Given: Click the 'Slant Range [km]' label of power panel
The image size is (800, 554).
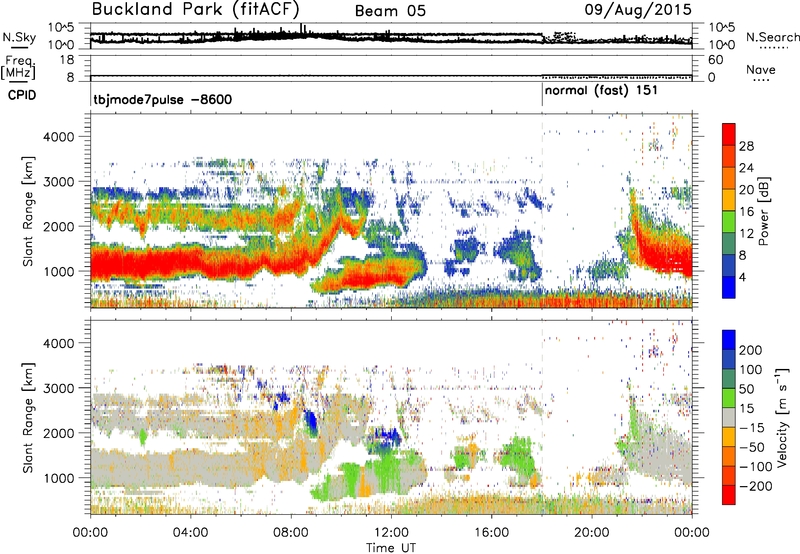Looking at the screenshot, I should (28, 211).
